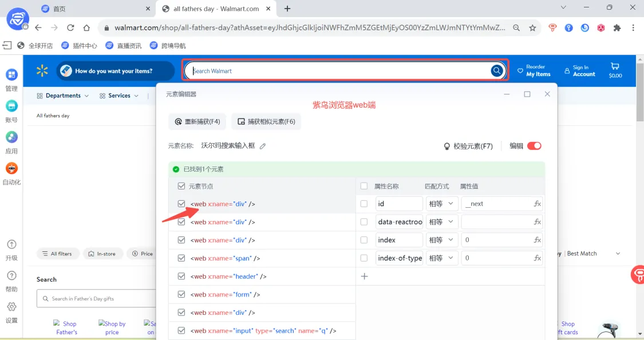Viewport: 644px width, 340px height.
Task: Check the id attribute checkbox
Action: point(364,204)
